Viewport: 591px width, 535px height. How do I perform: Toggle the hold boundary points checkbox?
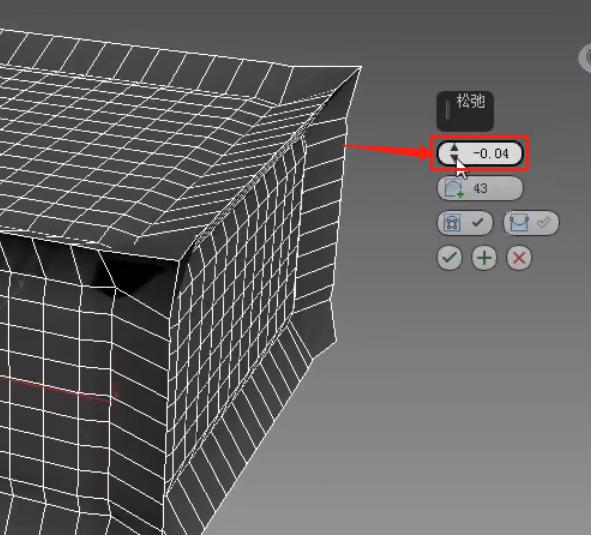pyautogui.click(x=465, y=223)
